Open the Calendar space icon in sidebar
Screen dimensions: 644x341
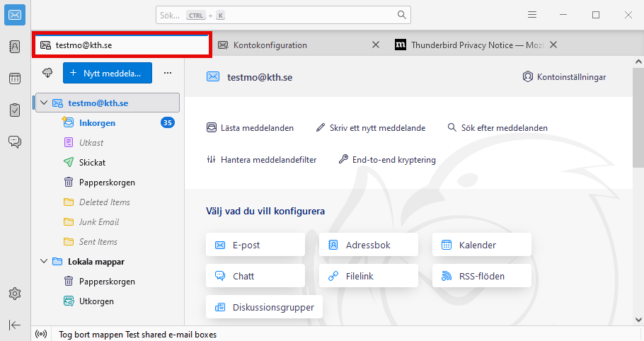point(15,79)
